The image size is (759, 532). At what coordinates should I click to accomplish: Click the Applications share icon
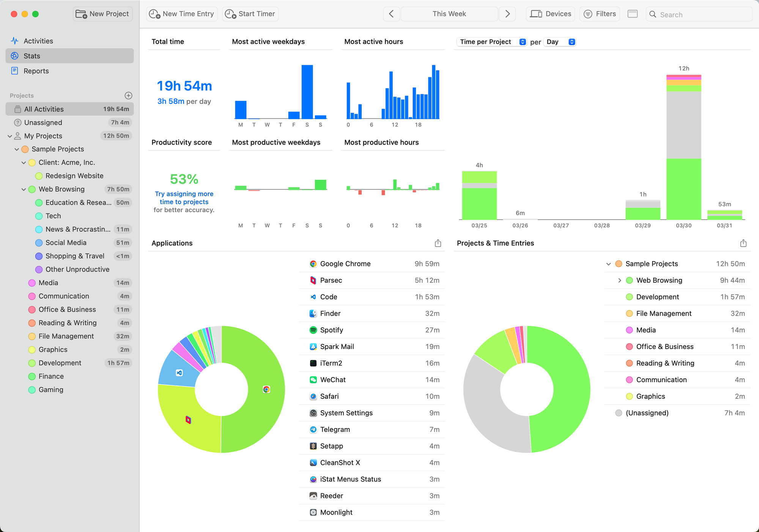[438, 243]
